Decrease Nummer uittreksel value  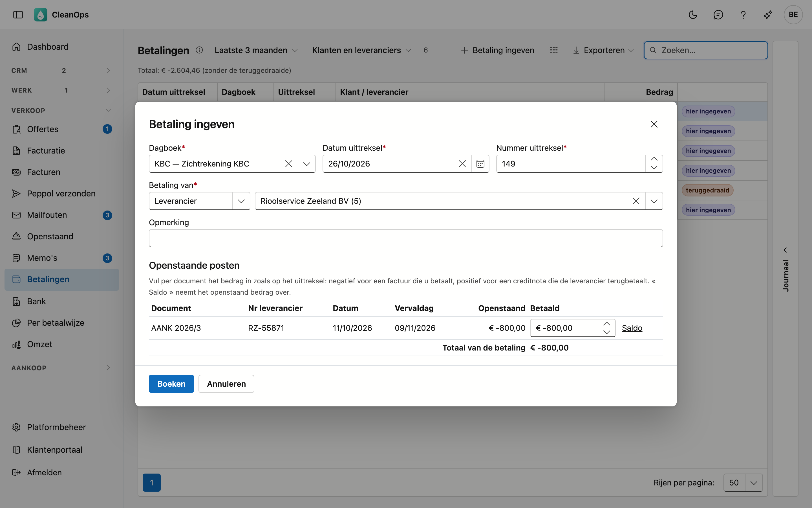[654, 168]
